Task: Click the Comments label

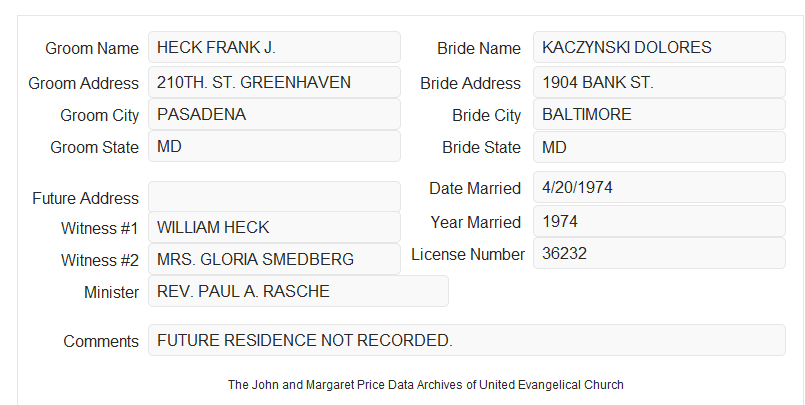Action: pyautogui.click(x=101, y=341)
